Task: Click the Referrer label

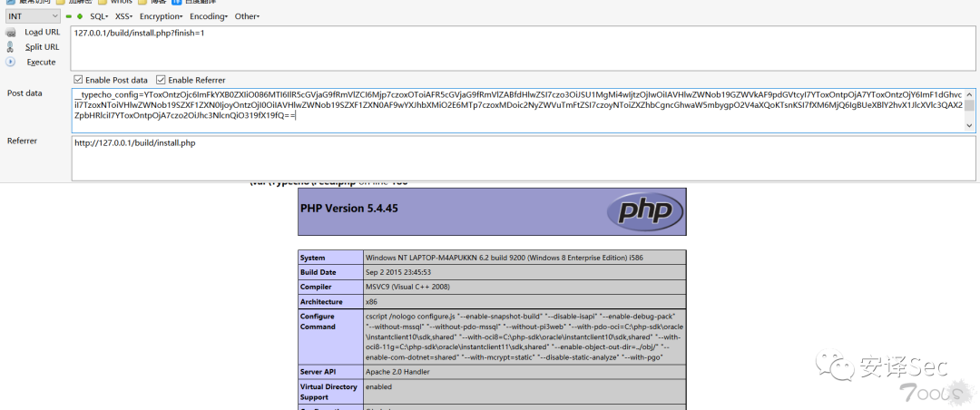Action: 22,141
